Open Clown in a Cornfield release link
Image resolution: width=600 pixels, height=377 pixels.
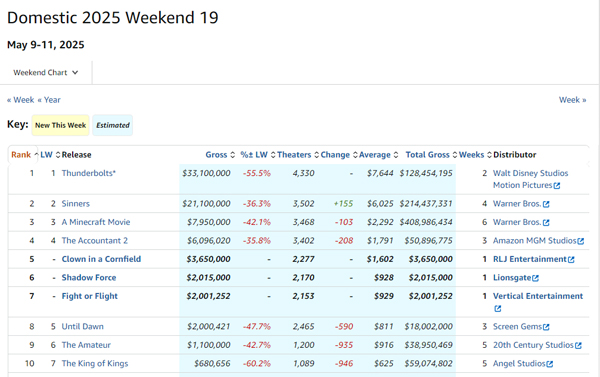coord(101,259)
